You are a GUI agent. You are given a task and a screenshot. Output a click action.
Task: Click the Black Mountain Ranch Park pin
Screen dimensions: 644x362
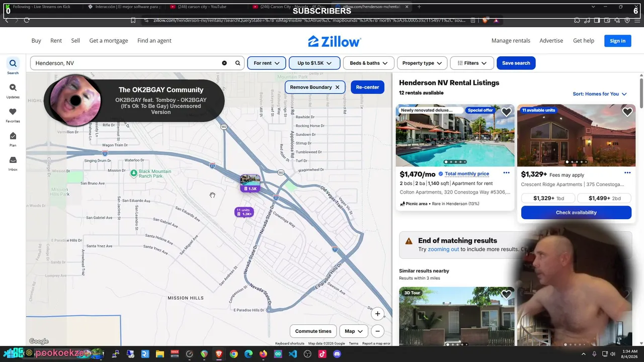click(133, 173)
